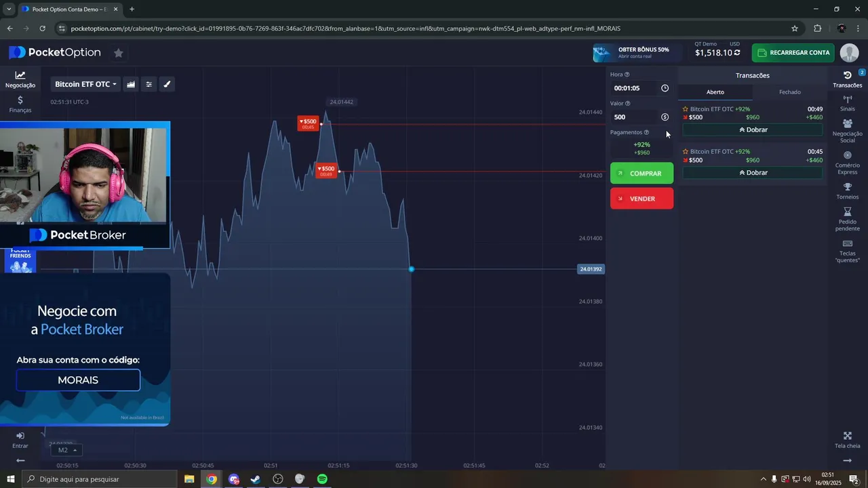Click the +92% payout value
This screenshot has height=488, width=868.
642,144
